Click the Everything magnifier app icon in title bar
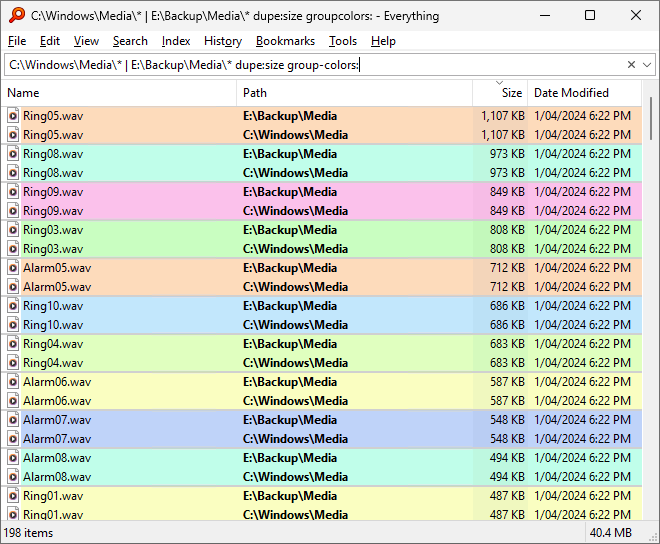Screen dimensions: 660x544 coord(17,15)
